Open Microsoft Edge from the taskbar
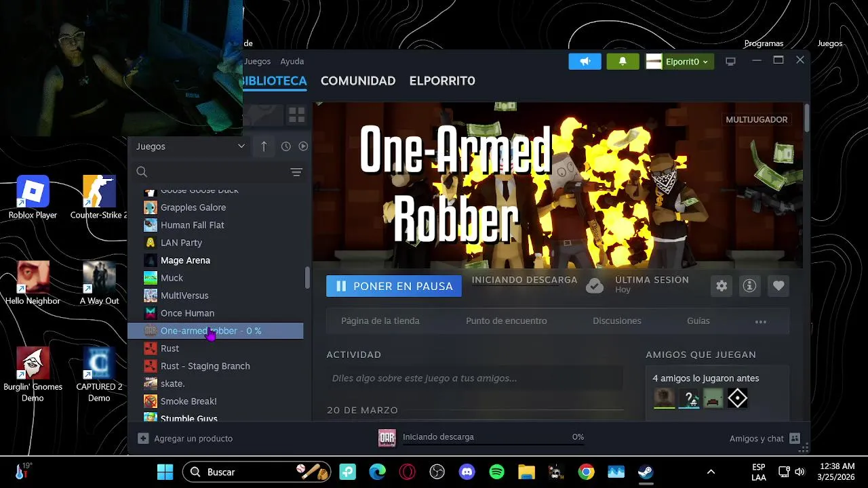 click(x=377, y=472)
